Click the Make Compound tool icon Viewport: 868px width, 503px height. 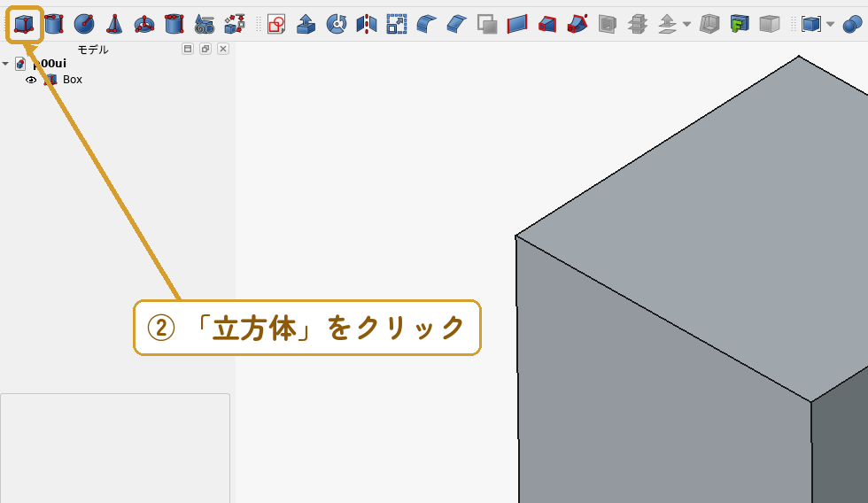(x=811, y=24)
